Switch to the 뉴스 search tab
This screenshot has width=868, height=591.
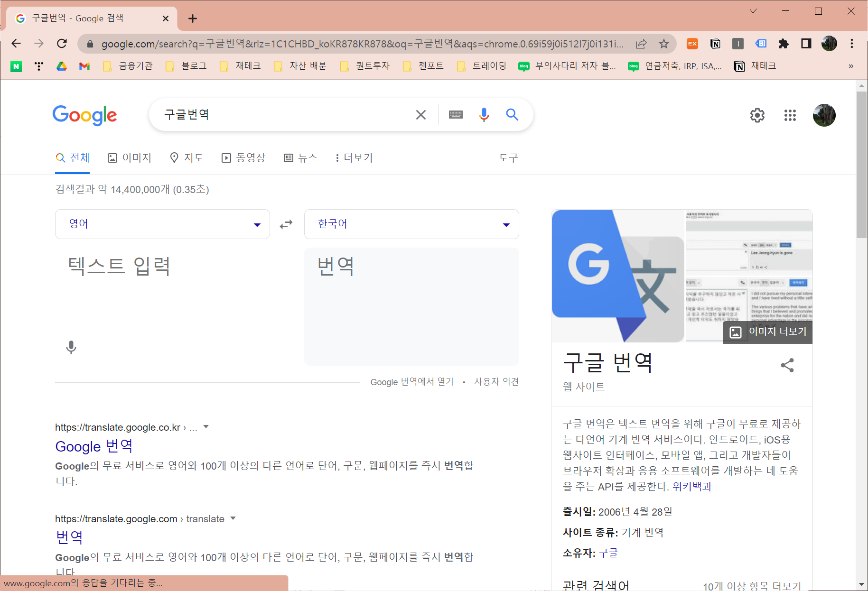[301, 158]
